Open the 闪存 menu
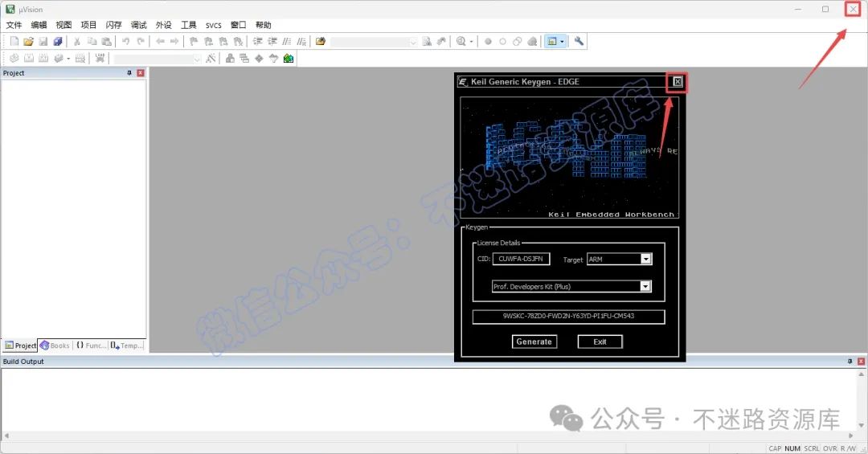The image size is (868, 454). (x=113, y=25)
